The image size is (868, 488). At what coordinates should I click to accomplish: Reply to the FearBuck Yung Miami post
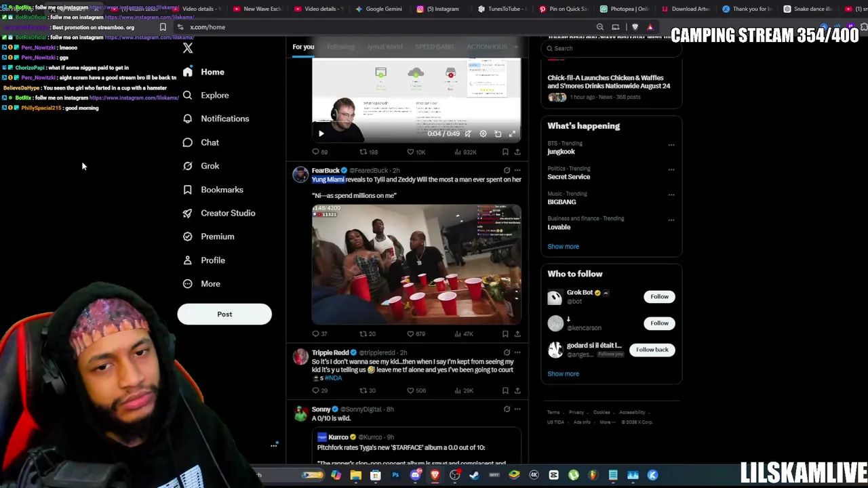[315, 333]
